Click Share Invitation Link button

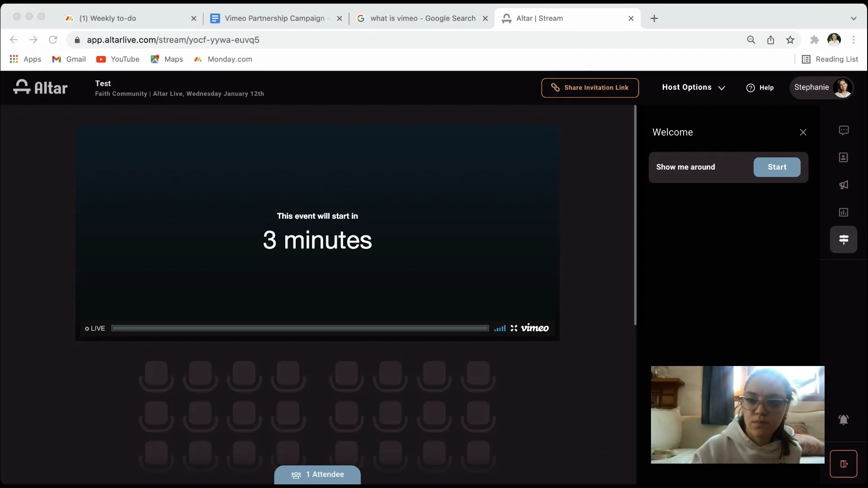tap(590, 88)
